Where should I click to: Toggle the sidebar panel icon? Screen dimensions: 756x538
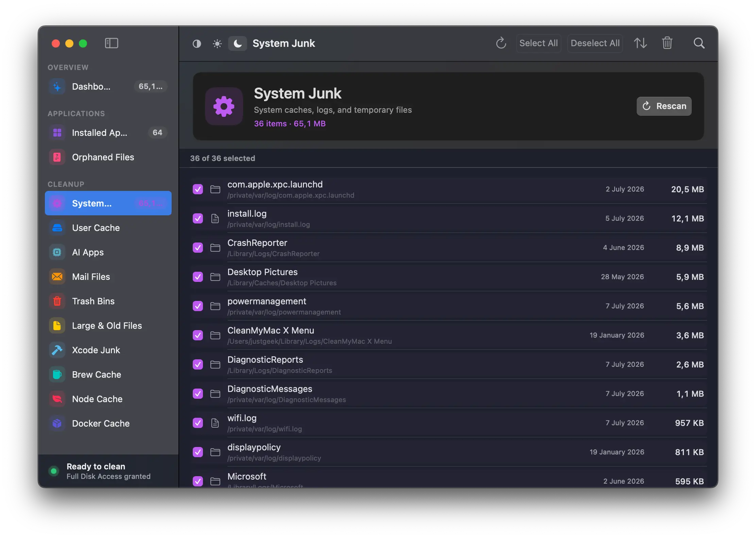tap(111, 43)
